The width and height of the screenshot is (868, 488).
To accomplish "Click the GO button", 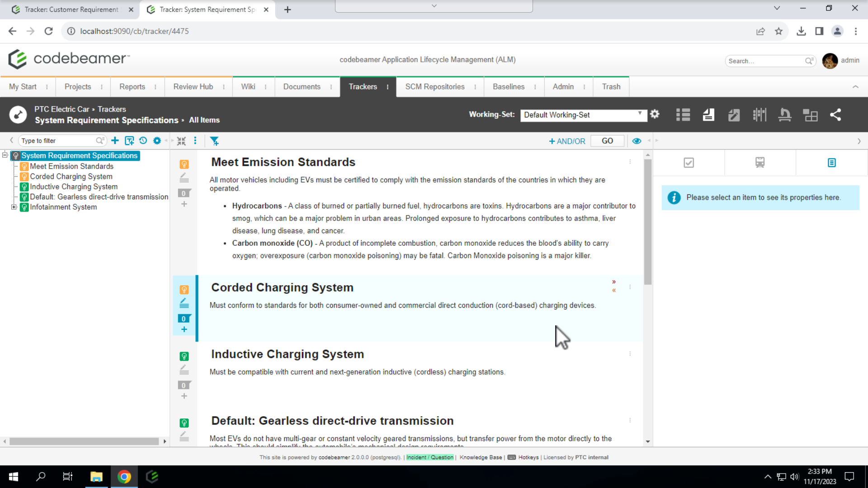I will pyautogui.click(x=607, y=141).
